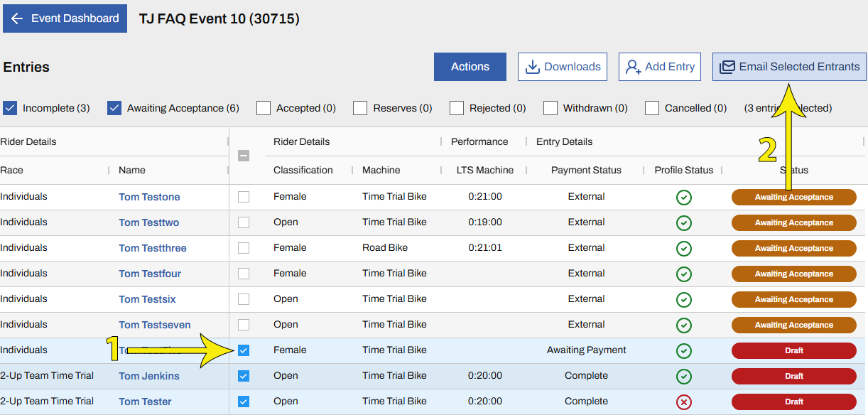
Task: Toggle the select-all checkbox in table header
Action: tap(244, 156)
